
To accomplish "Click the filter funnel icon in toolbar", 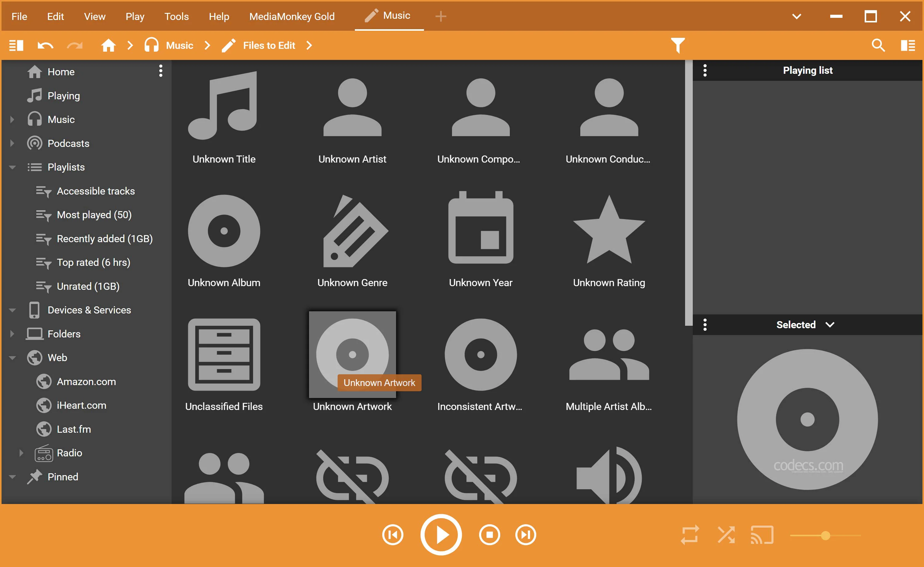I will [677, 45].
